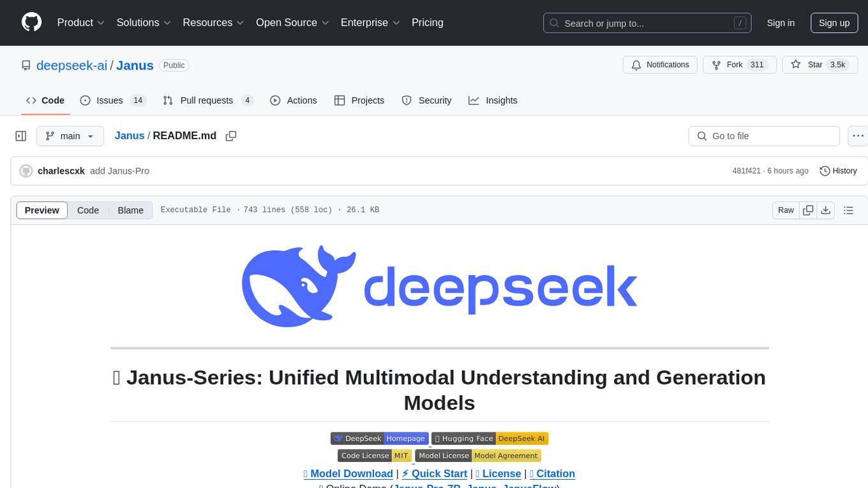Image resolution: width=868 pixels, height=488 pixels.
Task: Open the Pull requests tab
Action: pos(208,100)
